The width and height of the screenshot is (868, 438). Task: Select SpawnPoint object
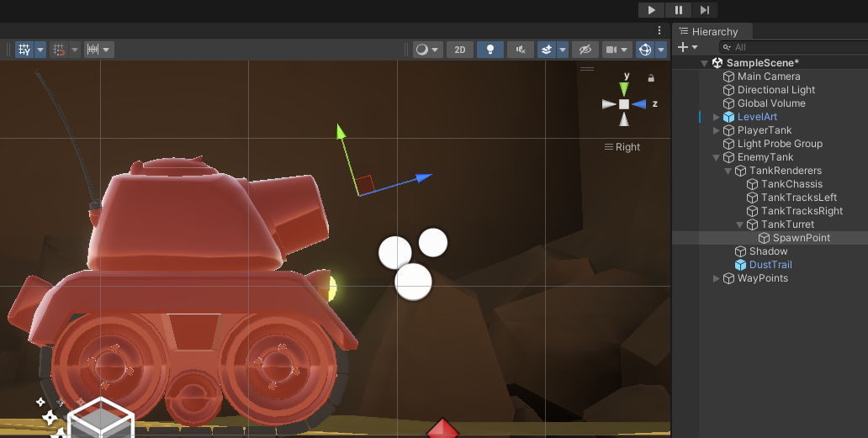(801, 238)
